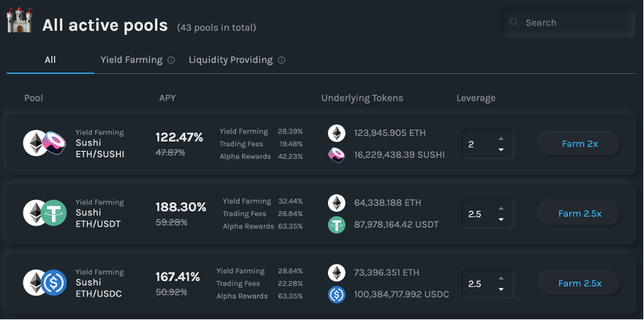This screenshot has width=644, height=320.
Task: Click the ETH/SUSHI pool pair icon
Action: [44, 143]
